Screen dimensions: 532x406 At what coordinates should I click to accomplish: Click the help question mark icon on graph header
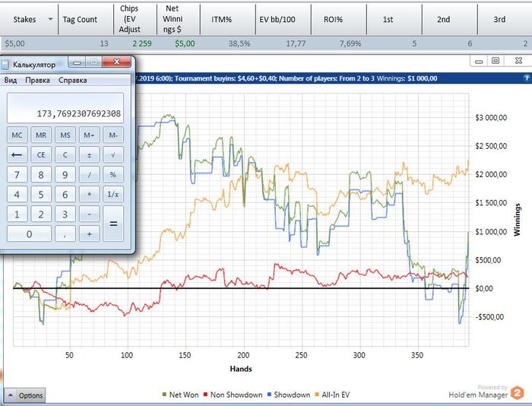point(527,78)
